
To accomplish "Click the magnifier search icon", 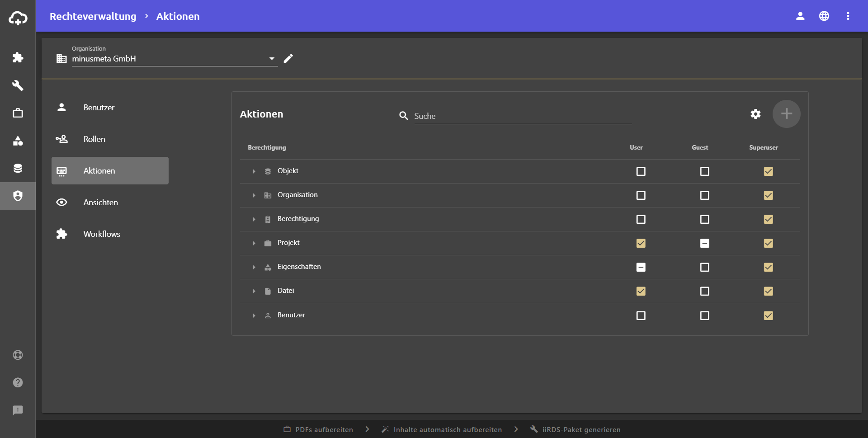I will (404, 116).
